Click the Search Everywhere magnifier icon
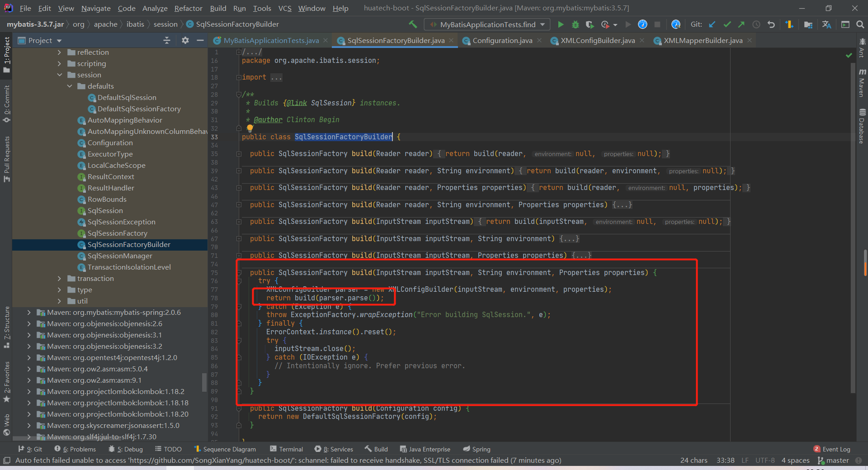The width and height of the screenshot is (868, 470). click(860, 24)
